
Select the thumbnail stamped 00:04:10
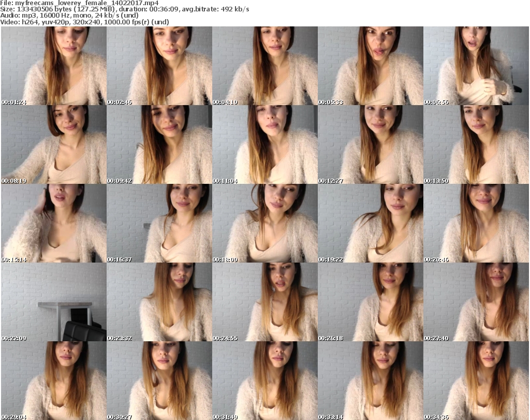(264, 66)
